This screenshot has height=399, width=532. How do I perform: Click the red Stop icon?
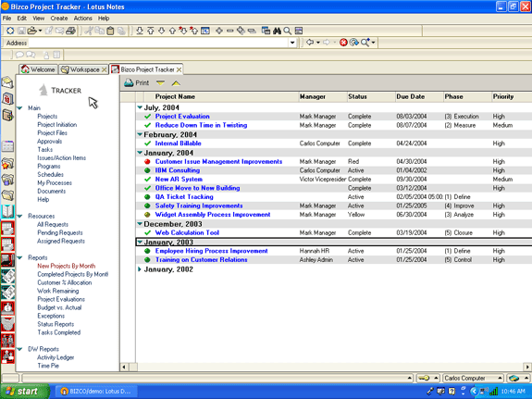[x=343, y=43]
